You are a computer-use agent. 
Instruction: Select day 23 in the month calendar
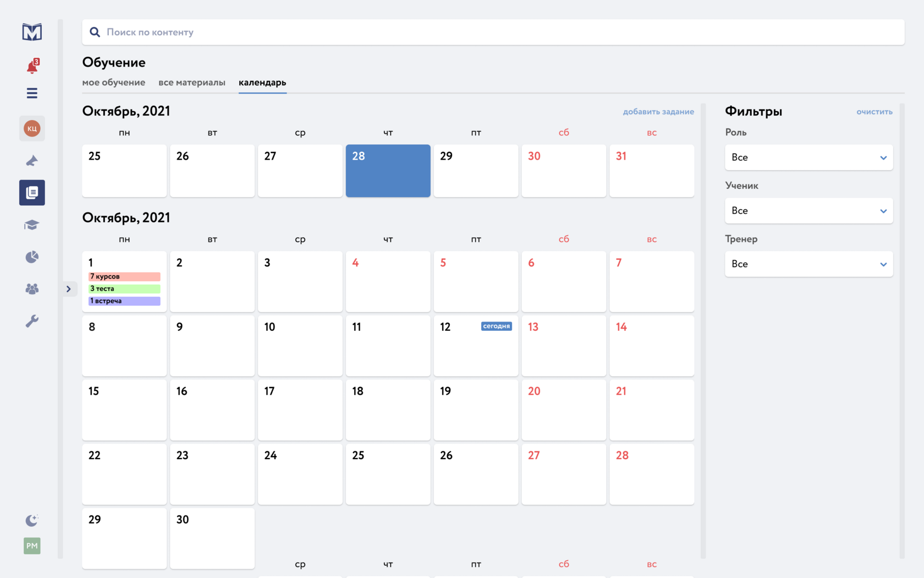click(212, 475)
